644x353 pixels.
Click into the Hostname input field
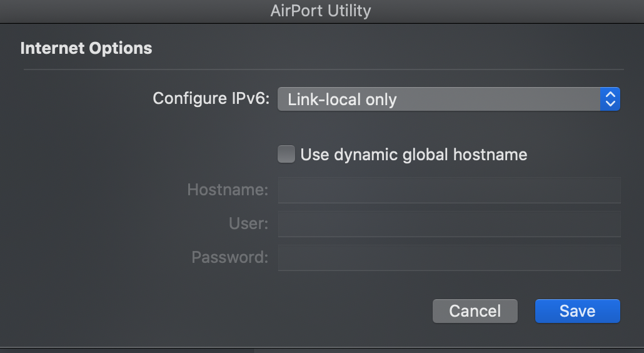click(449, 190)
